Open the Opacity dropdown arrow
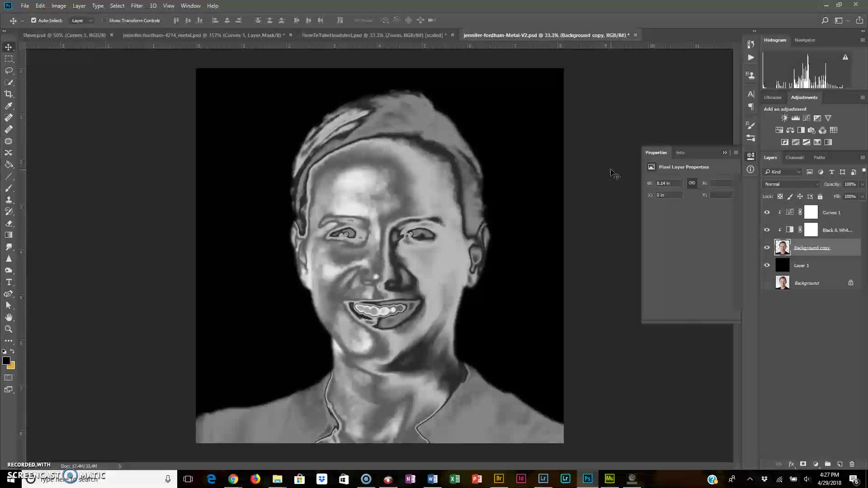The height and width of the screenshot is (488, 868). (x=862, y=184)
